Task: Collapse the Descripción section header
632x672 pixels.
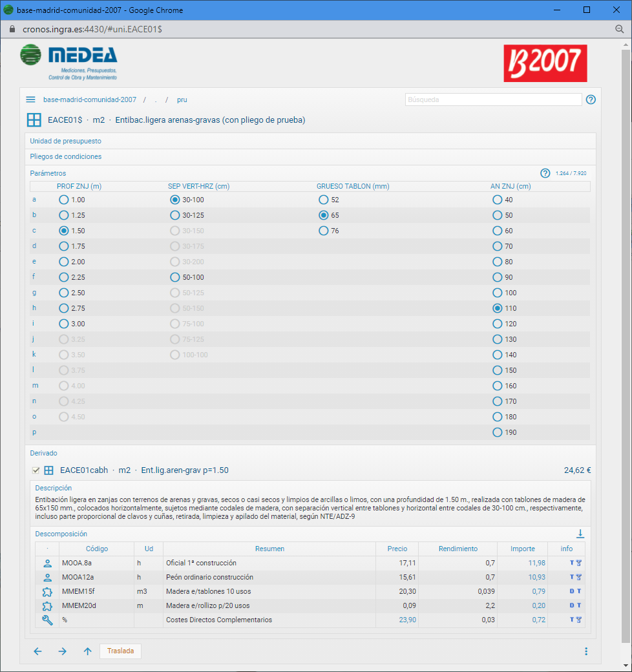Action: [x=54, y=488]
